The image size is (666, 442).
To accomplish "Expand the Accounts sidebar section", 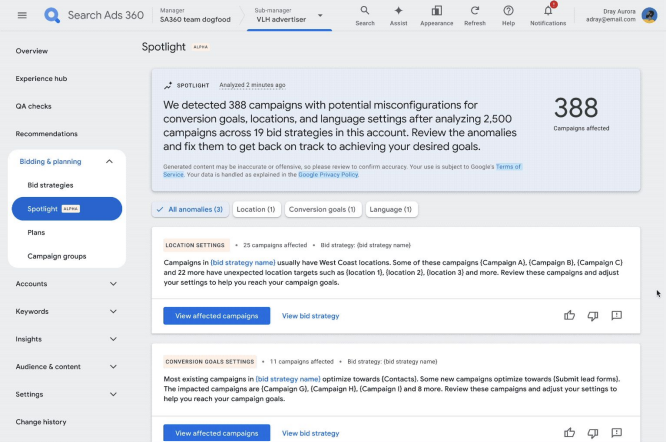I will coord(112,284).
